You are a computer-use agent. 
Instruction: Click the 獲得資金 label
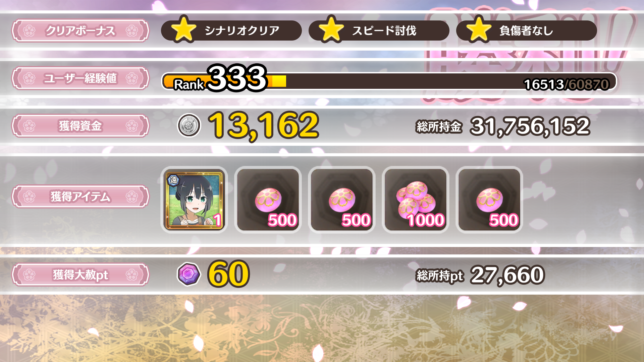(80, 126)
